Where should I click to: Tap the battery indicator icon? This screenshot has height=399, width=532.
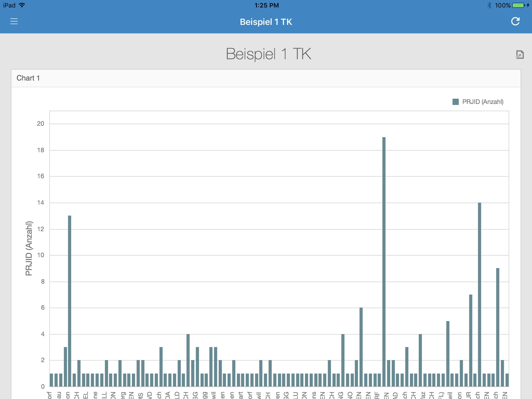tap(518, 5)
